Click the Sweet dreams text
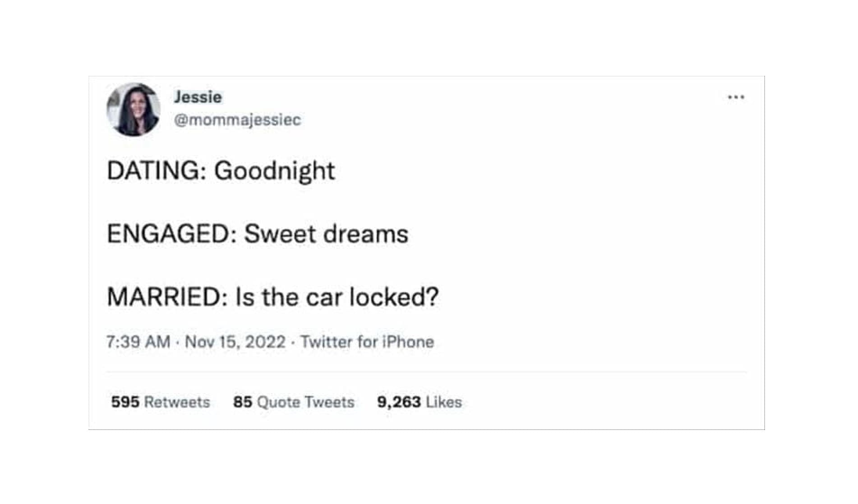This screenshot has height=504, width=858. [x=326, y=234]
